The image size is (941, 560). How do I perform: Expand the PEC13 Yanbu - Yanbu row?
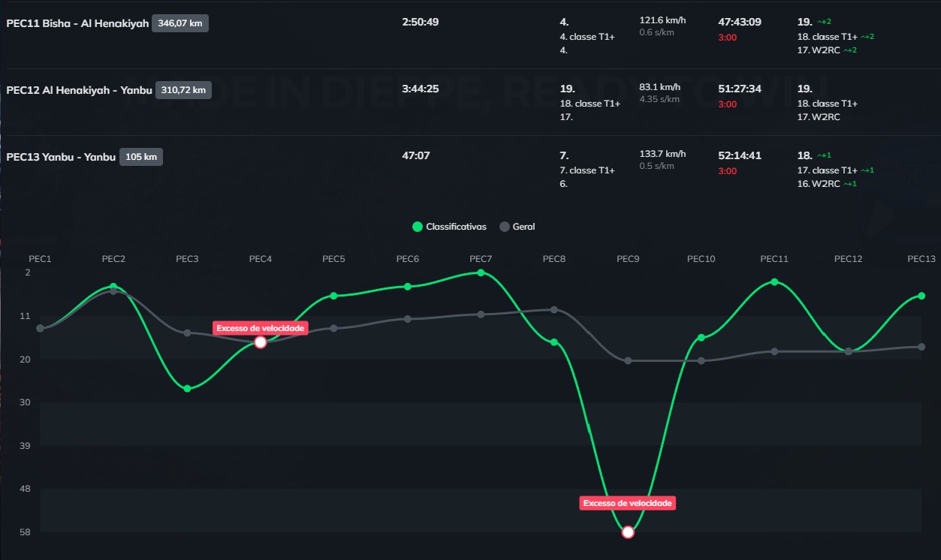(61, 157)
